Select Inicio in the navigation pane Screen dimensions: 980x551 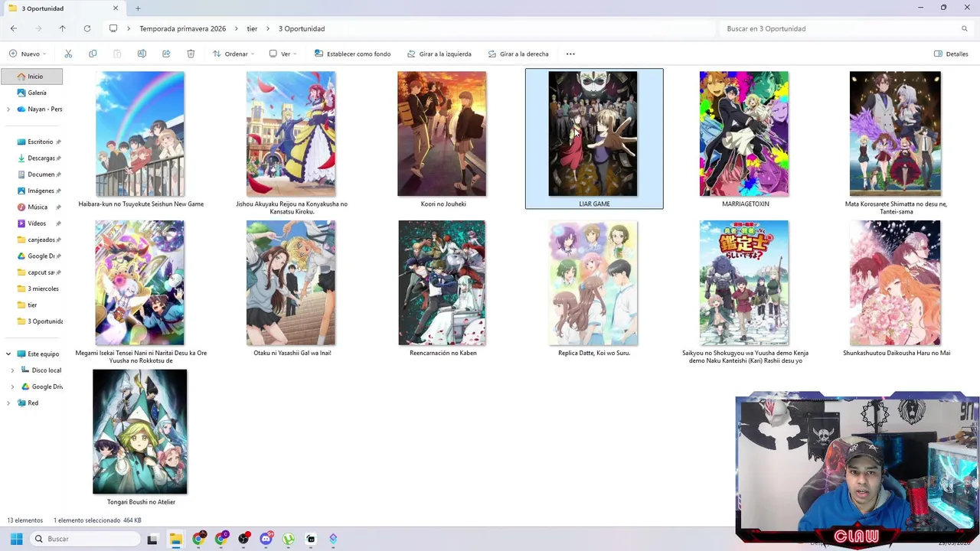pos(32,77)
